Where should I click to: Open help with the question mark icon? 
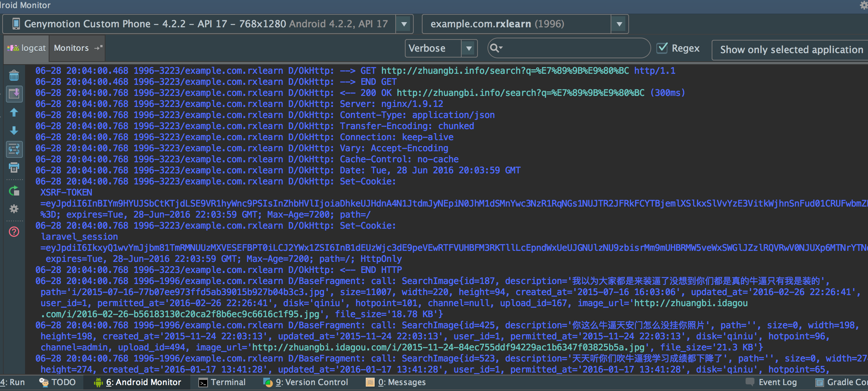point(14,232)
